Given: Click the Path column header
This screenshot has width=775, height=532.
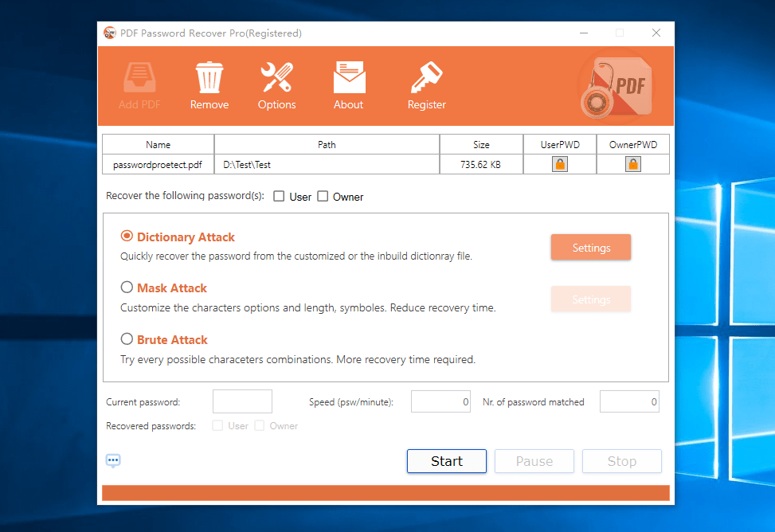Looking at the screenshot, I should click(x=327, y=144).
